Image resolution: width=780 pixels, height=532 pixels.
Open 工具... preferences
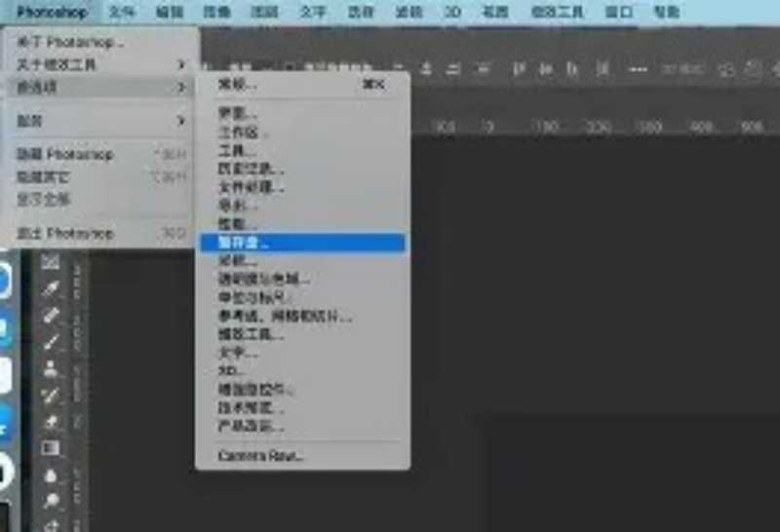click(x=302, y=151)
